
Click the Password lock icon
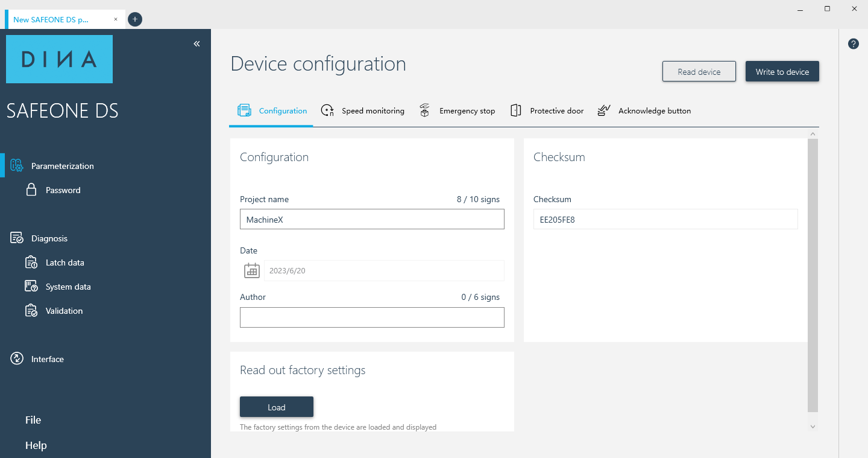31,190
